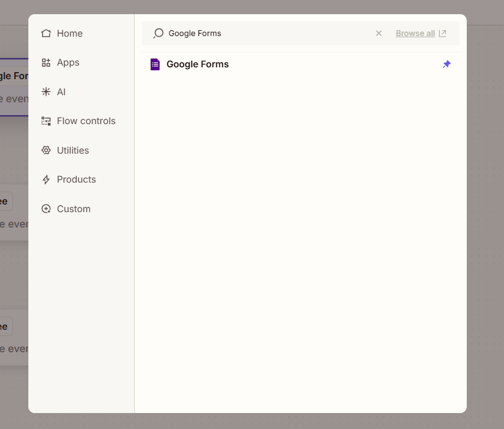Click the purple Google Forms app icon
The width and height of the screenshot is (504, 429).
155,64
